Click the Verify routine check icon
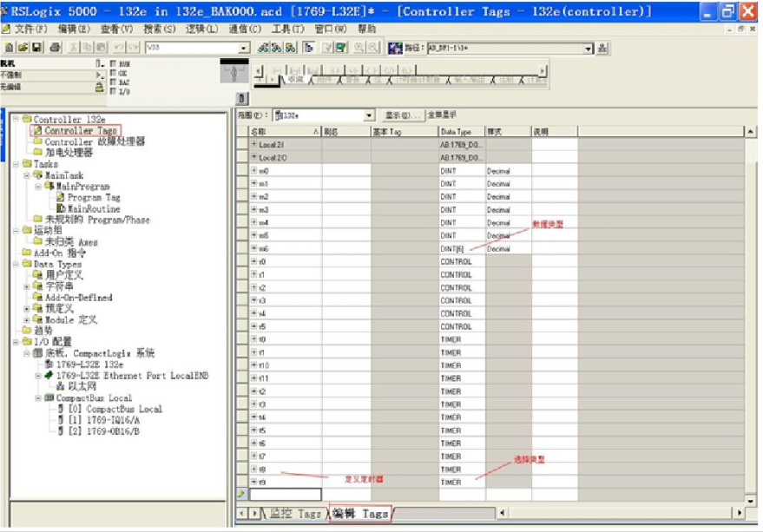 click(x=327, y=47)
